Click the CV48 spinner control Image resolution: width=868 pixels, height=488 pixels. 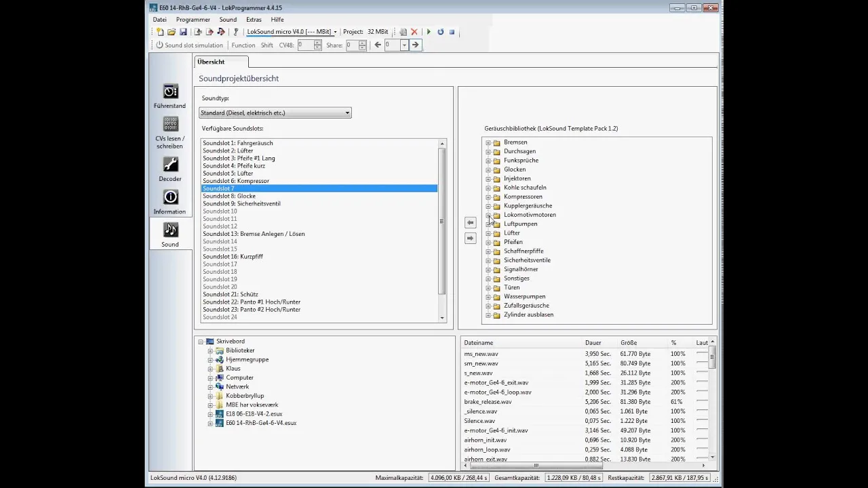(317, 45)
